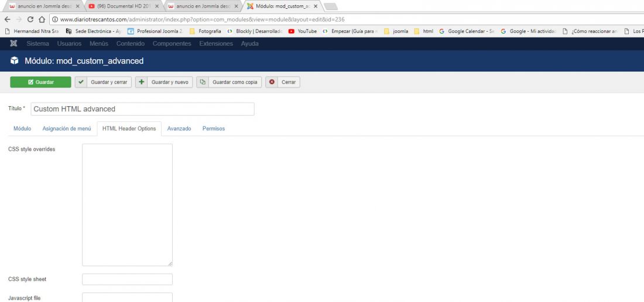Close the 'Módulo: mod_custom' browser tab
The image size is (644, 302).
point(315,6)
